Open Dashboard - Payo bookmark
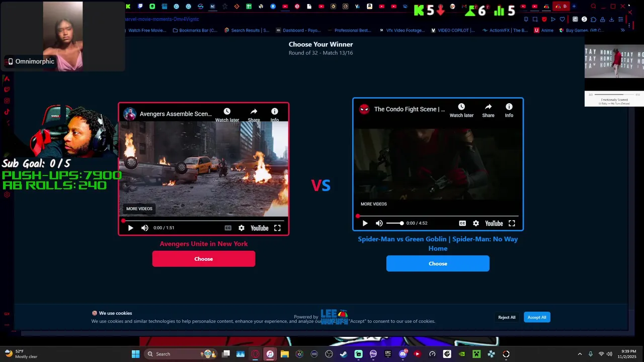The image size is (644, 362). point(298,30)
